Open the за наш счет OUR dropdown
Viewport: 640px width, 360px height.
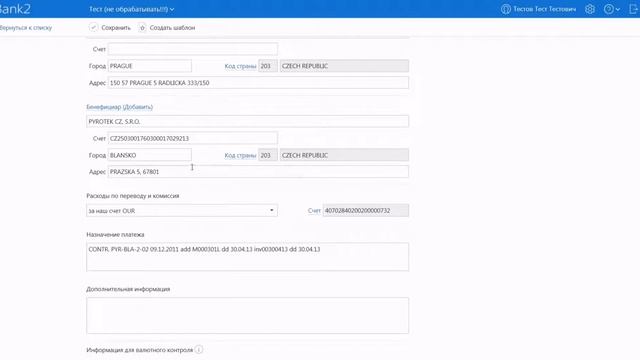182,211
